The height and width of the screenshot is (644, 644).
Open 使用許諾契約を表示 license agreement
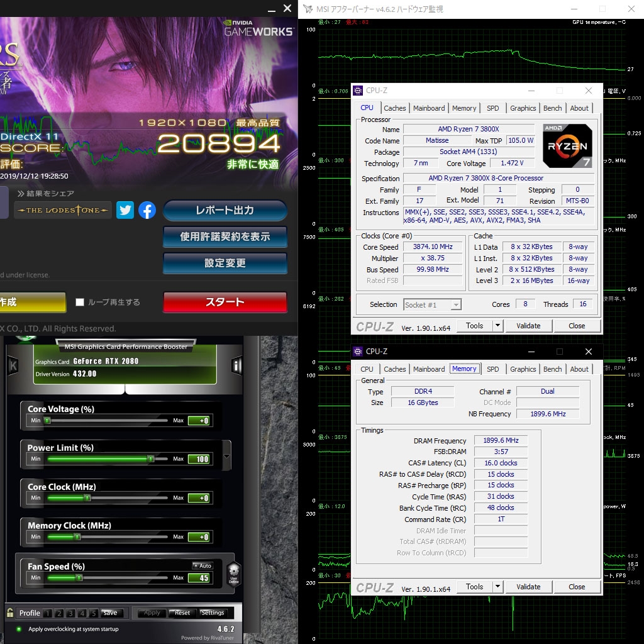coord(225,236)
